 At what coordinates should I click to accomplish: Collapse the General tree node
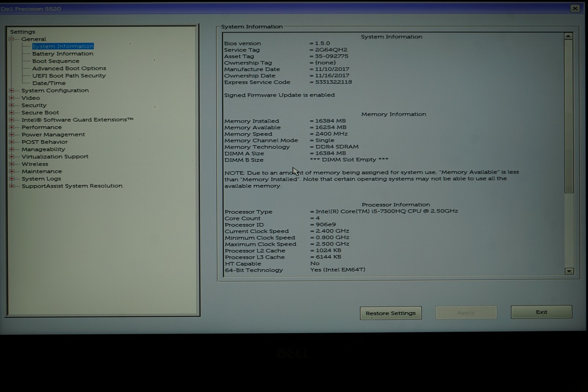click(11, 39)
